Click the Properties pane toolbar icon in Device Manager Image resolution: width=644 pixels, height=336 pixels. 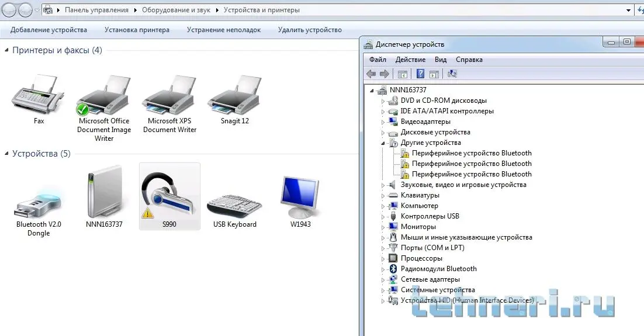point(434,74)
